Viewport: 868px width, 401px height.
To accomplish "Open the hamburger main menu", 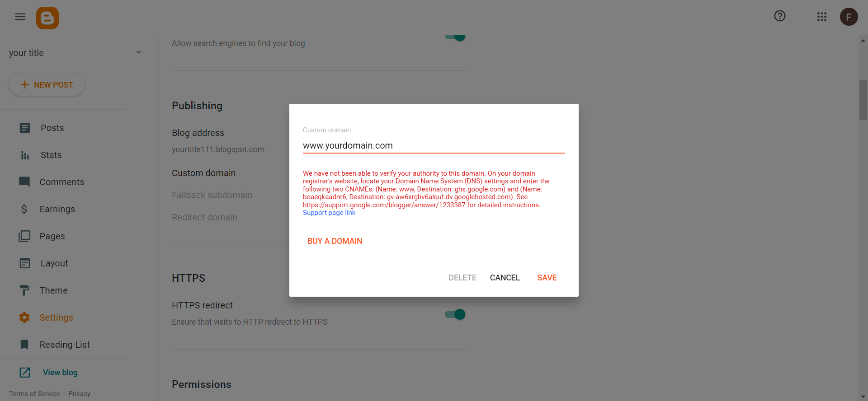I will (20, 17).
